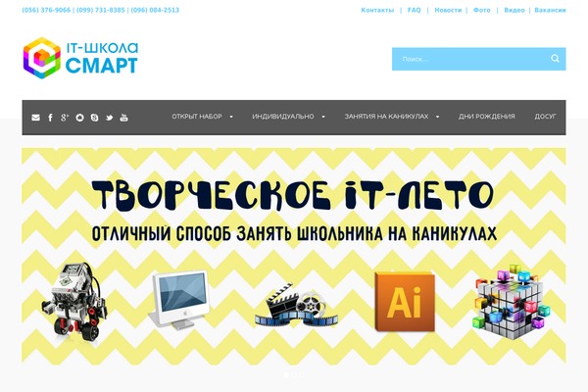Click the round icon between Google+ and Skype
This screenshot has width=588, height=392.
click(x=79, y=118)
